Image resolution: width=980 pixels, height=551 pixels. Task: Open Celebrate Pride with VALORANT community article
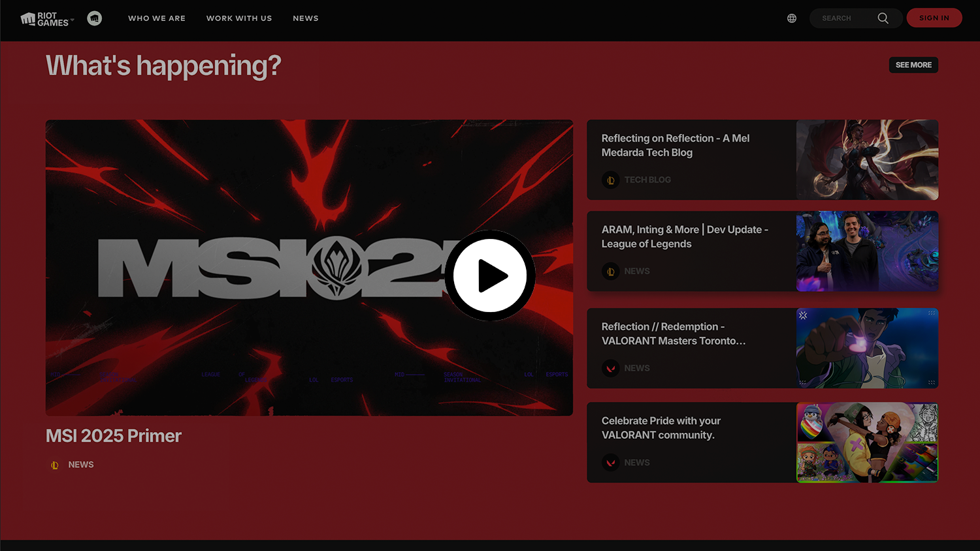point(661,428)
